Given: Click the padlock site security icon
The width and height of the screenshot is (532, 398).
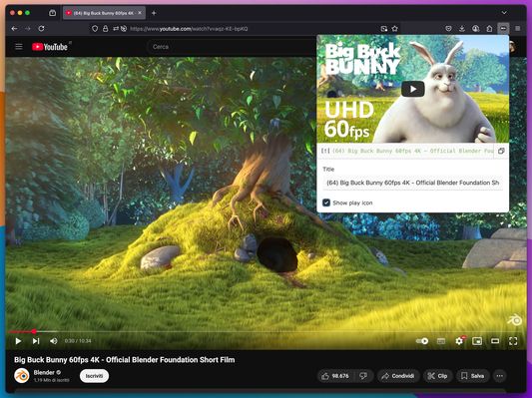Looking at the screenshot, I should click(105, 29).
